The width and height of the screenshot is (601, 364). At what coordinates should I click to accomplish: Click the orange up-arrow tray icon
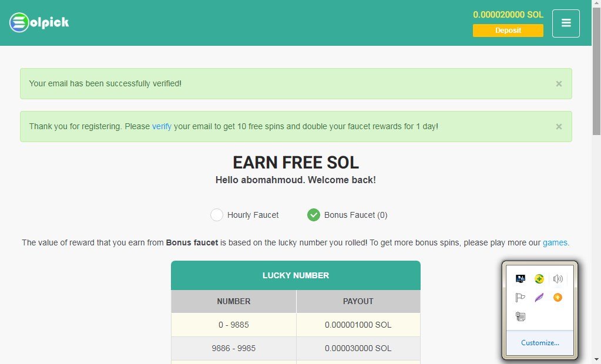pyautogui.click(x=558, y=297)
